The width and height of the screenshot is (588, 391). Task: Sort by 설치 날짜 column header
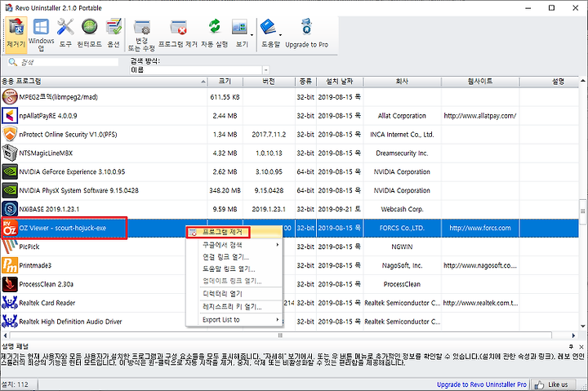(340, 82)
